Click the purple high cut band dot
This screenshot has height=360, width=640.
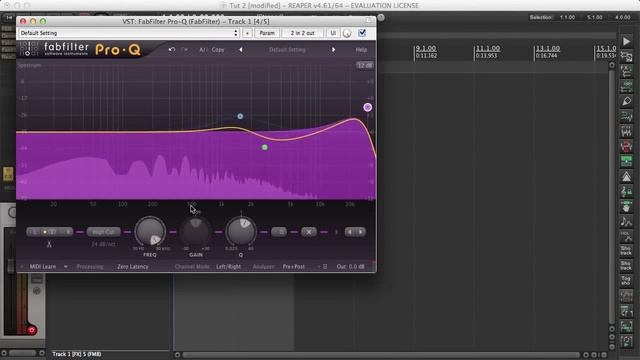[x=367, y=107]
